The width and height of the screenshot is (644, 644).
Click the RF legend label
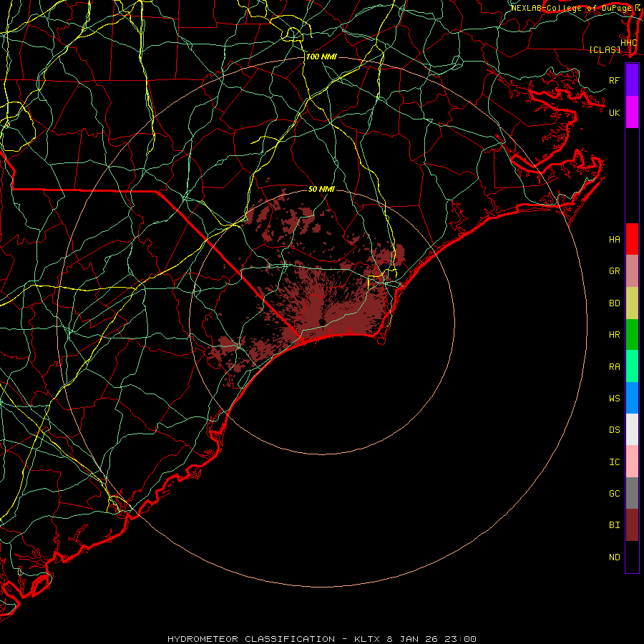click(615, 80)
